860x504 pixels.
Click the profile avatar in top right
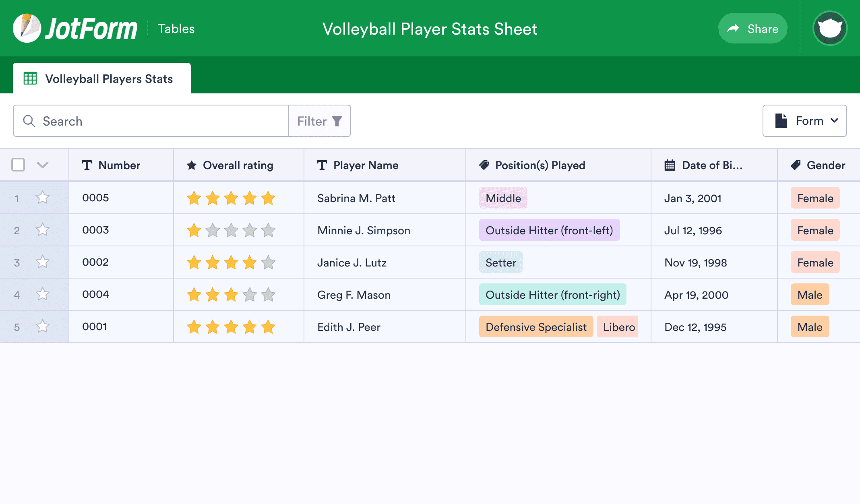(x=830, y=28)
